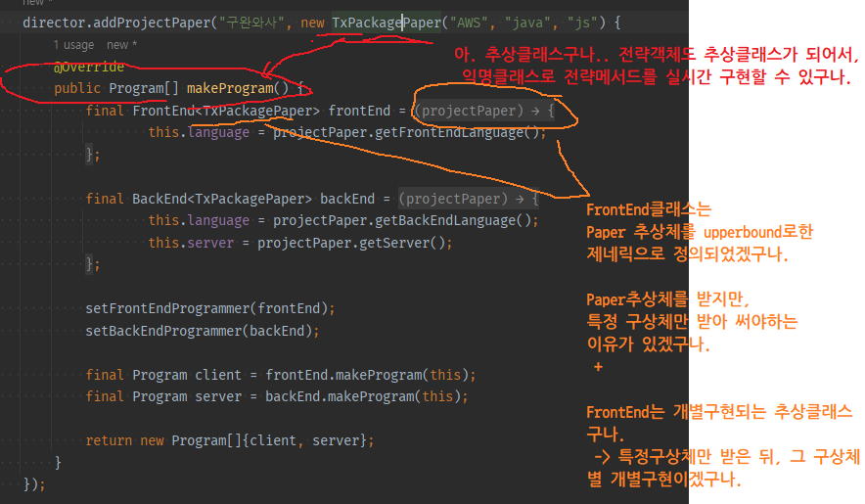Click the @Override annotation
Screen dimensions: 865x504
point(89,67)
